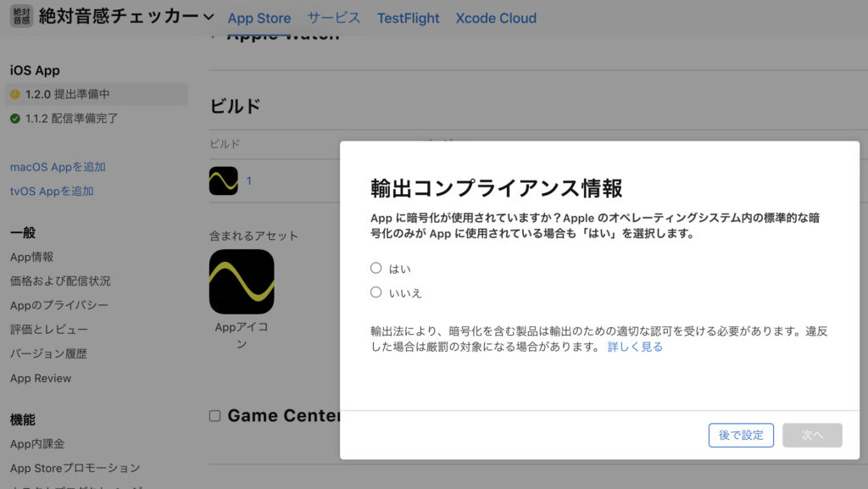Open the Xcode Cloud tab
The width and height of the screenshot is (868, 489).
(x=496, y=19)
